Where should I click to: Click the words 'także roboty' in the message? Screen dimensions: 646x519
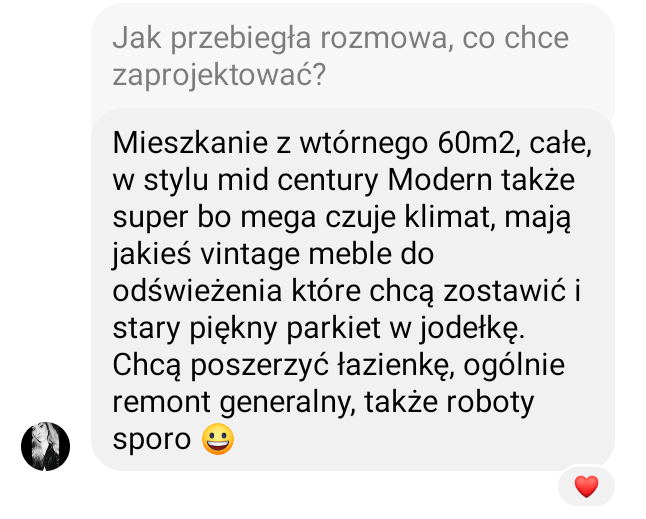pyautogui.click(x=449, y=402)
